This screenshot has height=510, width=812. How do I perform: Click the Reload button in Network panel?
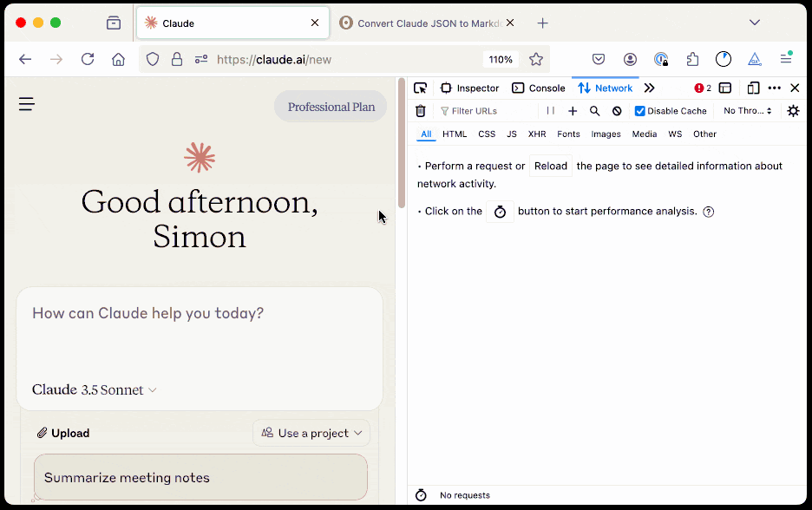point(551,166)
